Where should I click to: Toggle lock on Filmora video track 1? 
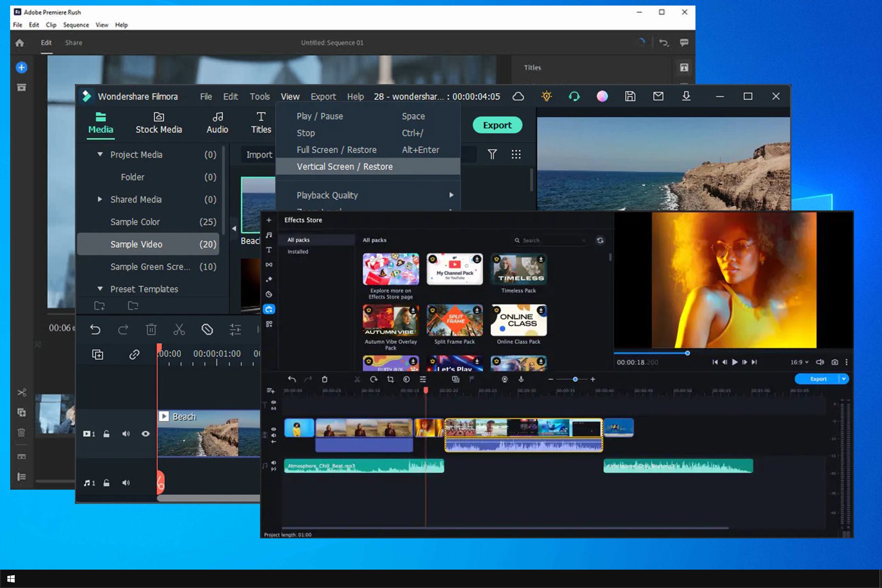pos(107,434)
